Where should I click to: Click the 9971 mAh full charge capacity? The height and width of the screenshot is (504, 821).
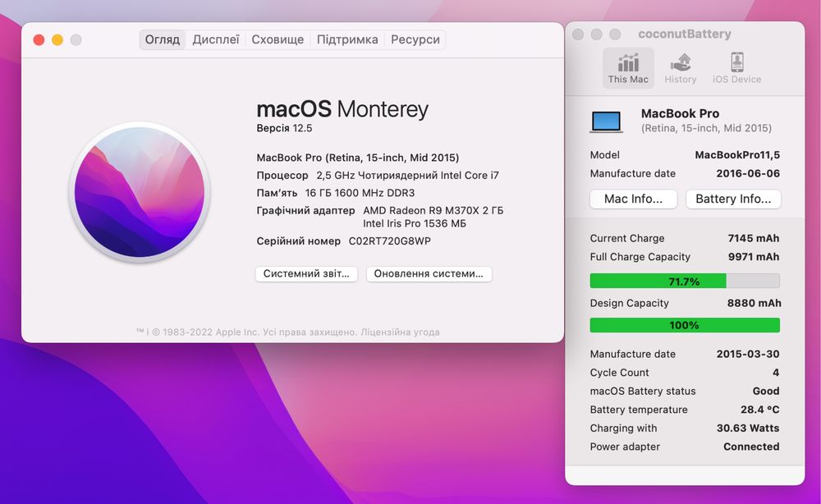coord(754,257)
